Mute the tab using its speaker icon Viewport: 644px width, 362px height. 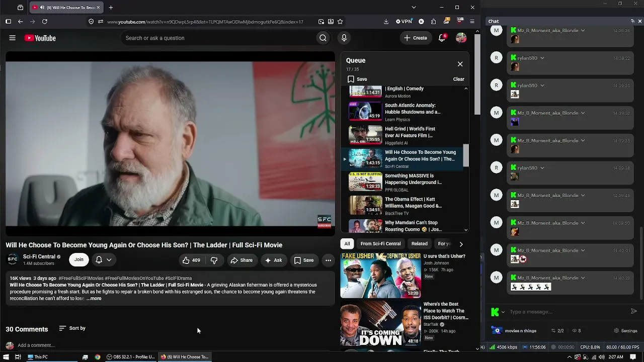[42, 8]
